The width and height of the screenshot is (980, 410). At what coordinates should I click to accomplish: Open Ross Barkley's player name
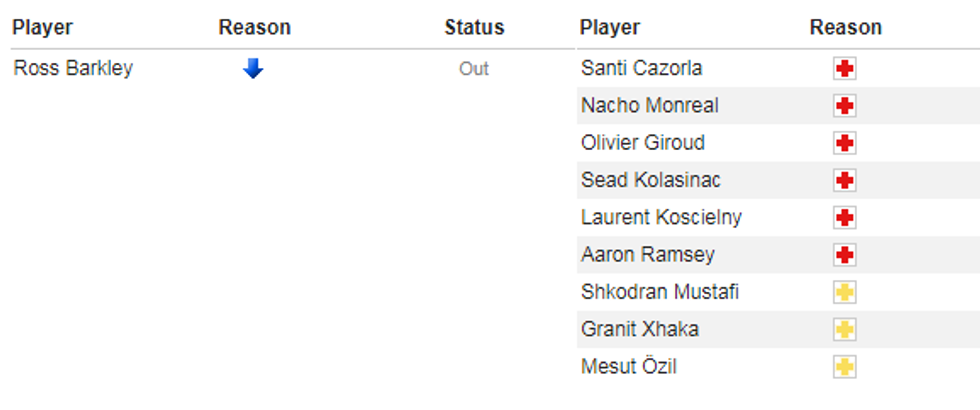coord(73,69)
